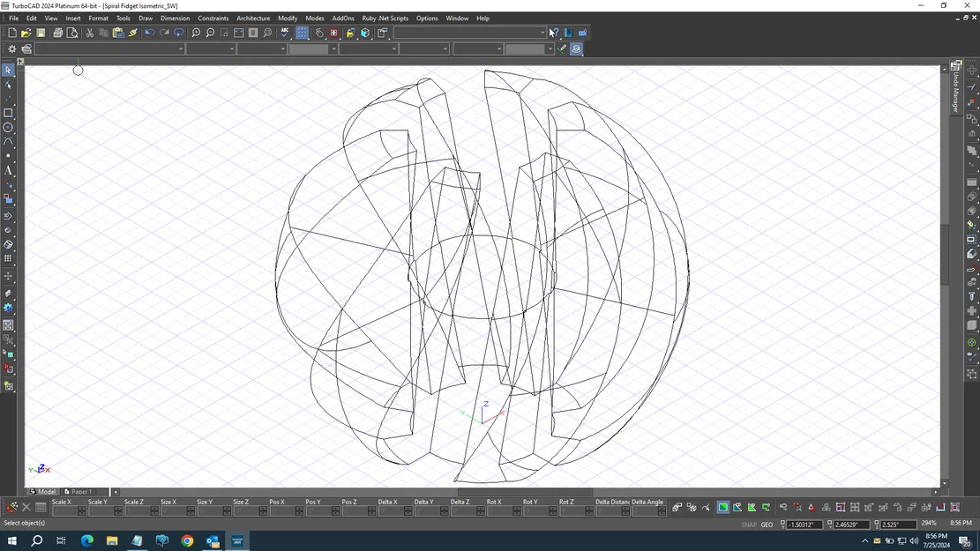Toggle SNAP in the status bar

[x=747, y=524]
